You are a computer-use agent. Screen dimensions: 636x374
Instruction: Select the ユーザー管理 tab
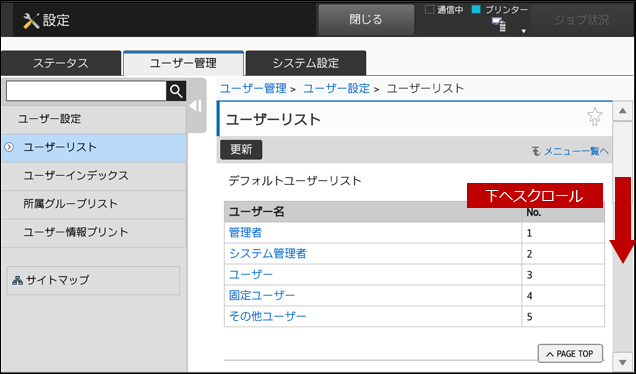tap(183, 63)
